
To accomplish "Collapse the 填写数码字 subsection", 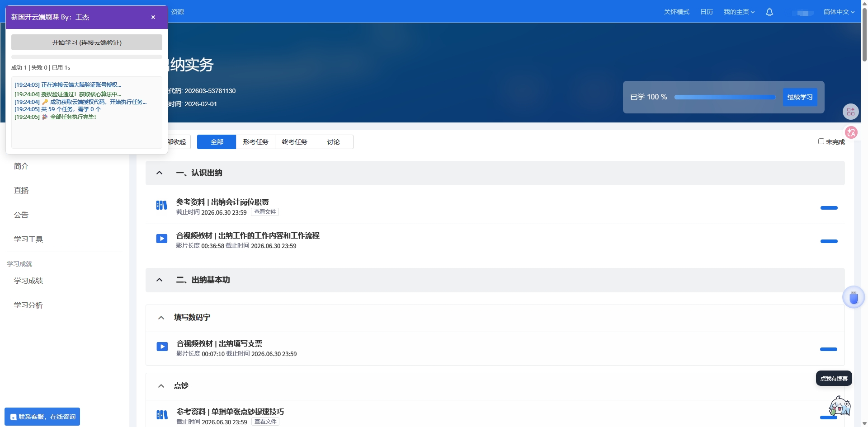I will pos(161,318).
